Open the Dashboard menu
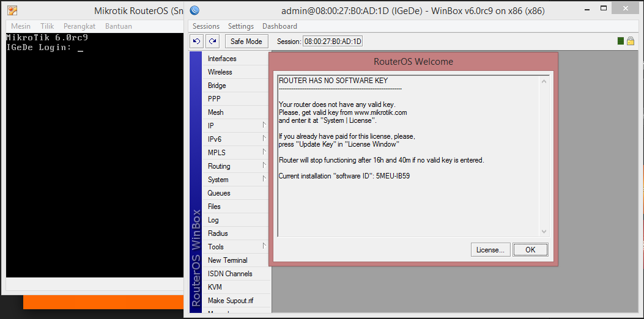644x319 pixels. pos(279,26)
